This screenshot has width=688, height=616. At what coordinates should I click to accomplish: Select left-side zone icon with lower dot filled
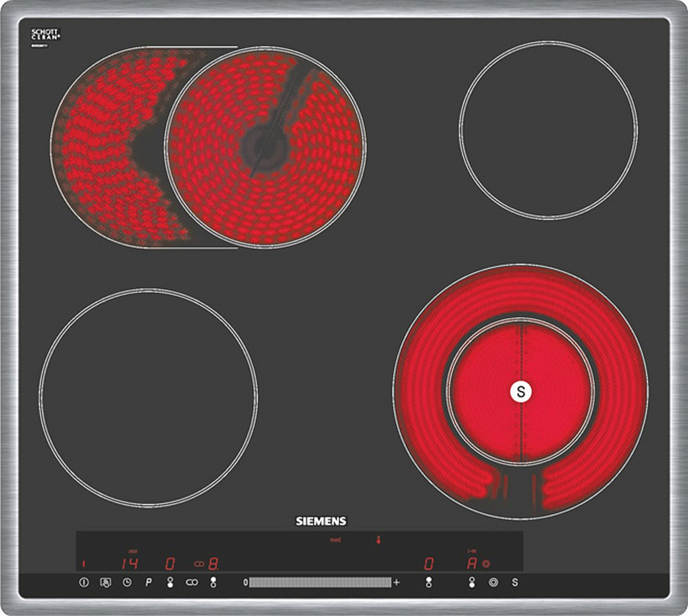(170, 582)
